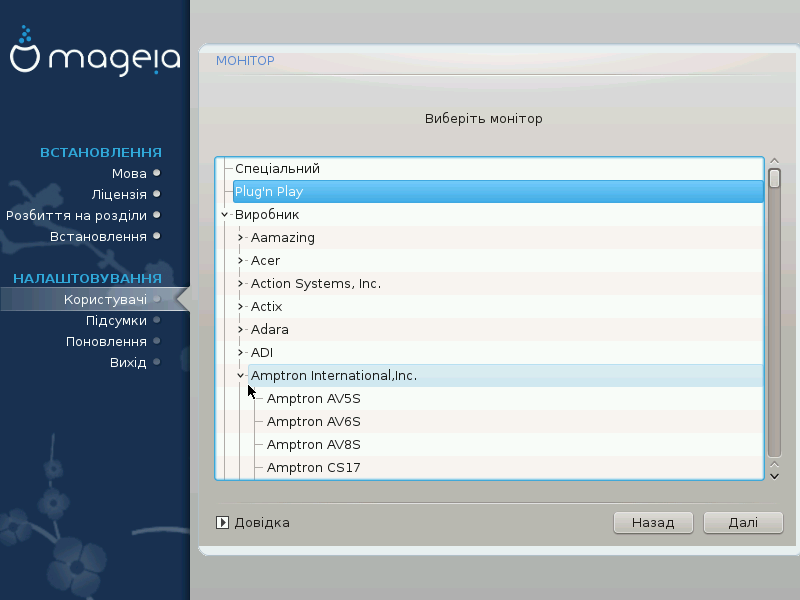Image resolution: width=800 pixels, height=600 pixels.
Task: Click Розбиття на розділи sidebar step
Action: click(x=76, y=216)
